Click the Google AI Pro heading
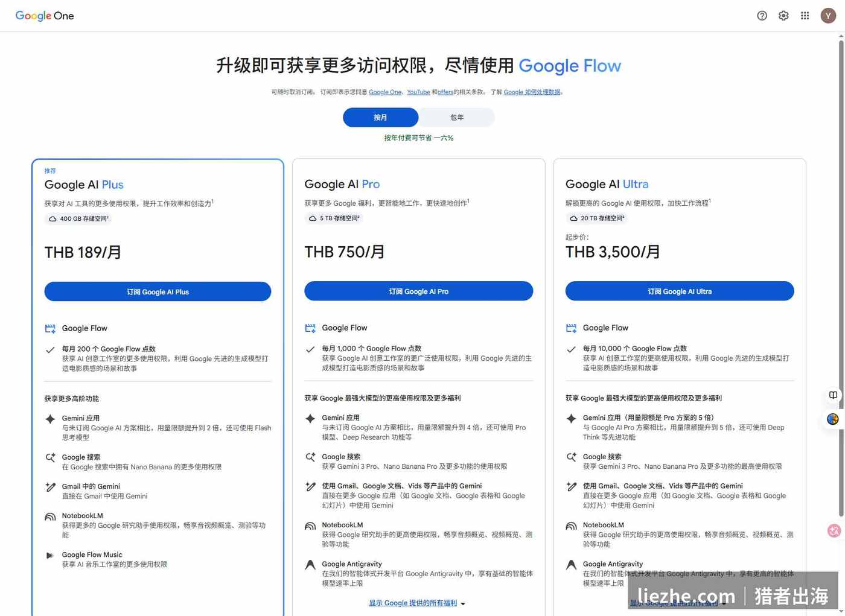 (342, 184)
